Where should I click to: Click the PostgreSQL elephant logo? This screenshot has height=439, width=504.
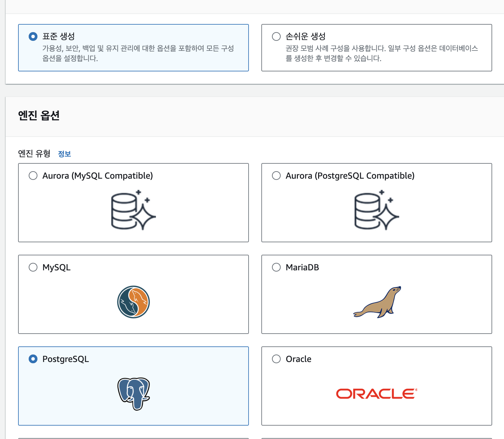point(134,394)
